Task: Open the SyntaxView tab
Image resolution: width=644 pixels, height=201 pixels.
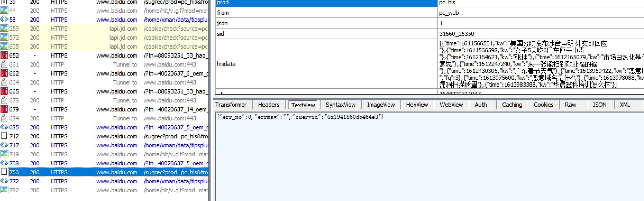Action: coord(341,105)
